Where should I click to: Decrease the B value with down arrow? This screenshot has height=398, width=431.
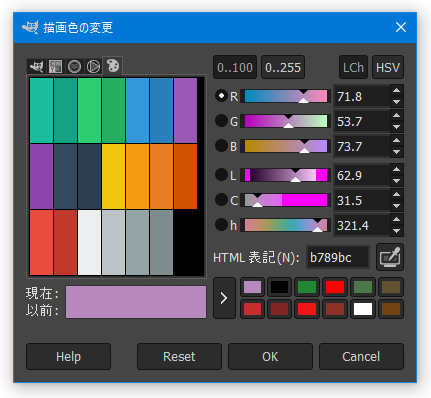396,152
